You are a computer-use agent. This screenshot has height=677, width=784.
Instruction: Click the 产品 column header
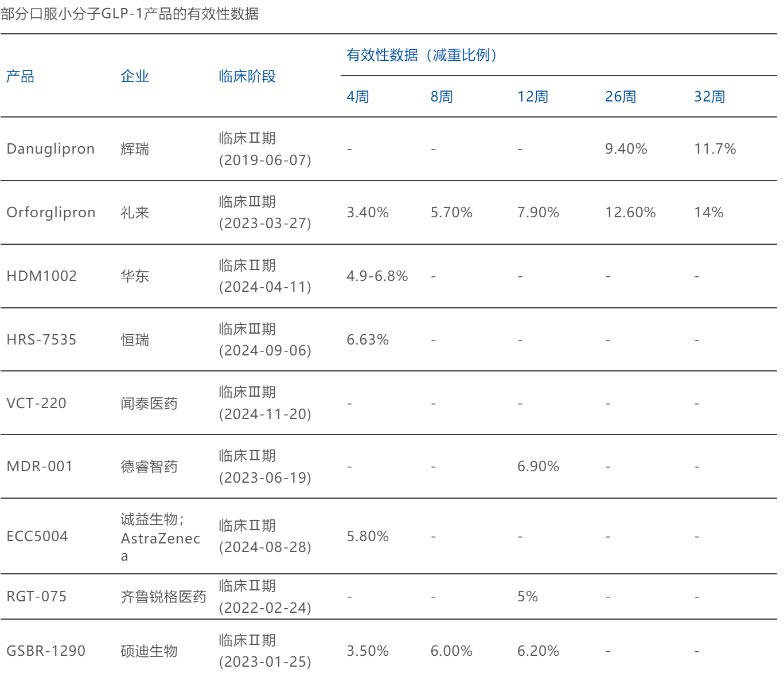[x=20, y=76]
